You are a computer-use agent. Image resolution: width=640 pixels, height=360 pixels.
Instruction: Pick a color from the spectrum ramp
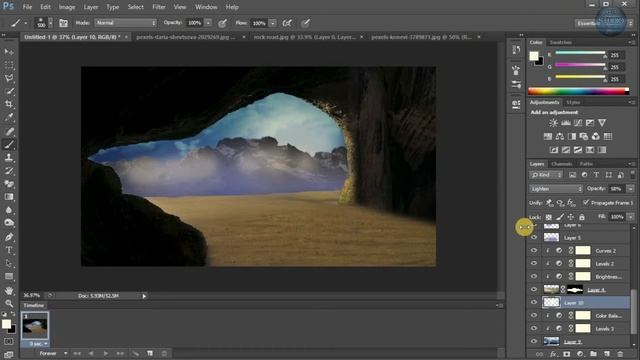578,91
